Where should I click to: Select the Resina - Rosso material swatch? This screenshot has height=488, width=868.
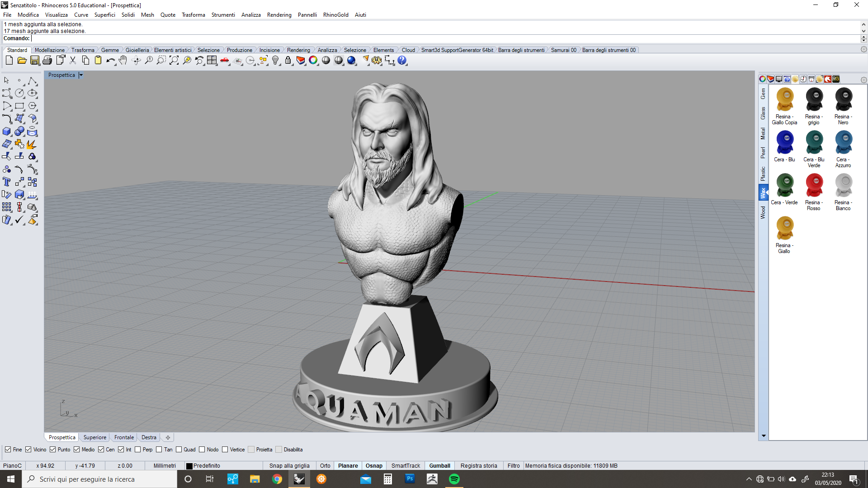pos(814,184)
